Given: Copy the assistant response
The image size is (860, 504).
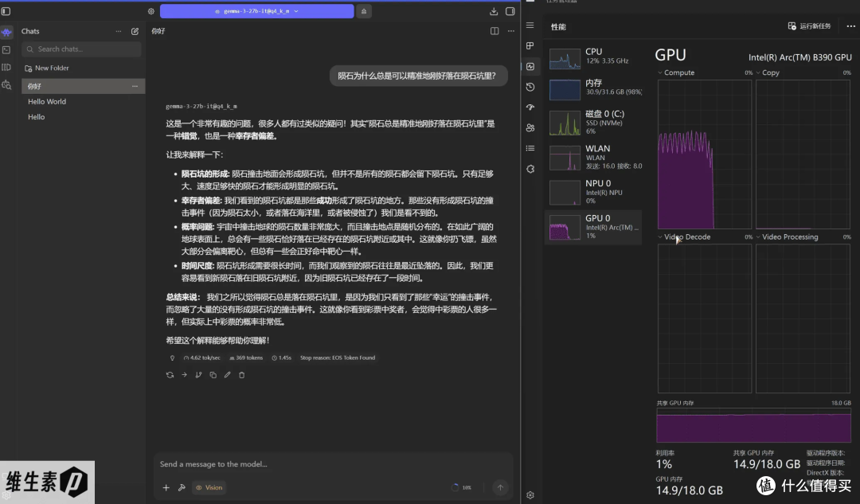Looking at the screenshot, I should (213, 375).
